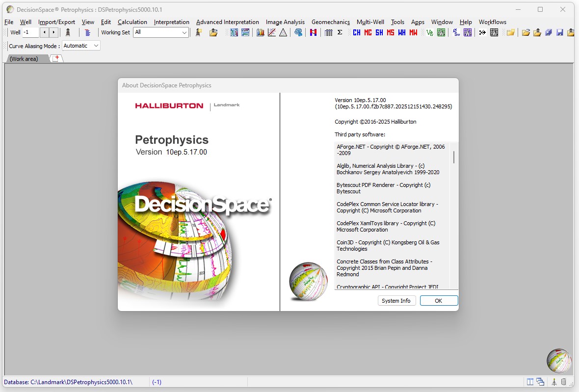The width and height of the screenshot is (579, 392).
Task: Open the Curve Aliasing Mode dropdown
Action: point(96,46)
